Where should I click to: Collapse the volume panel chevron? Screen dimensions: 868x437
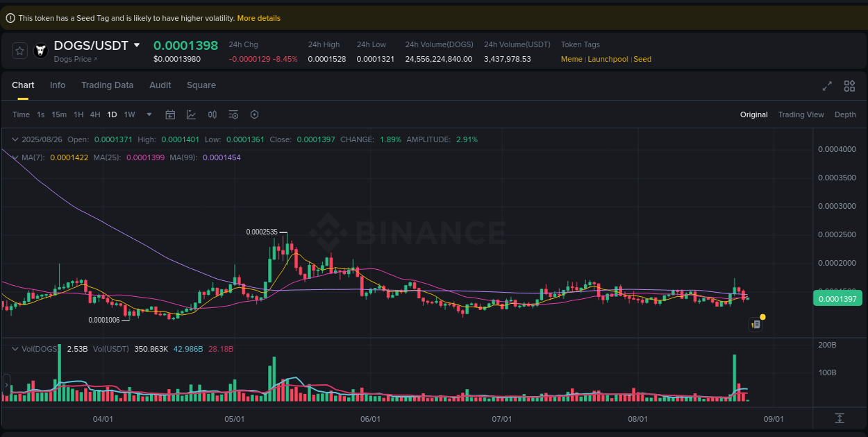(x=15, y=349)
